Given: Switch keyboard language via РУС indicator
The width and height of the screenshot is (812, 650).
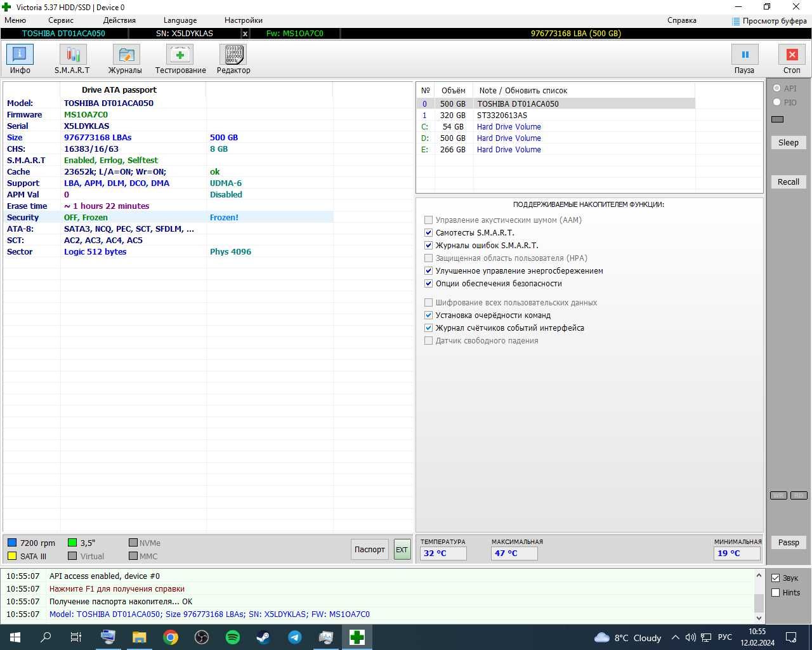Looking at the screenshot, I should 724,637.
